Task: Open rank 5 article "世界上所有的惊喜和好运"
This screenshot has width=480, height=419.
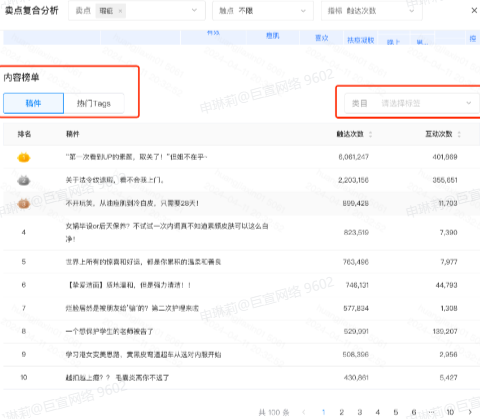Action: click(143, 262)
